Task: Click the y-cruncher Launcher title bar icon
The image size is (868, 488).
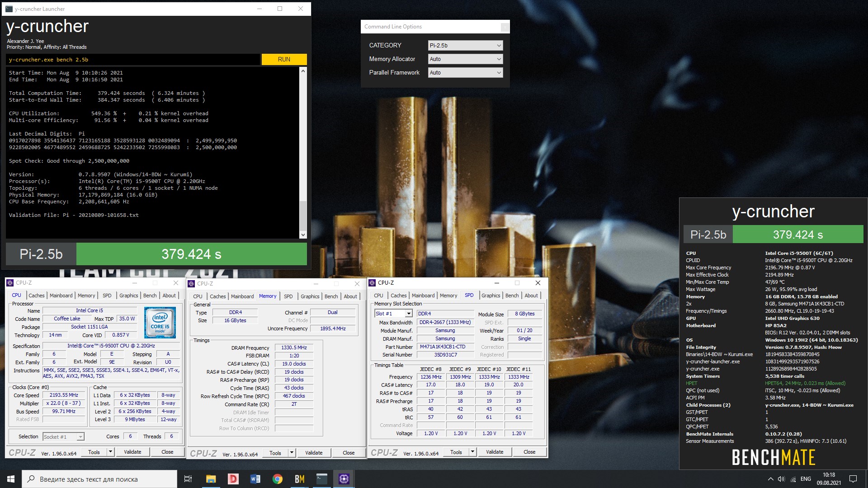Action: [9, 9]
